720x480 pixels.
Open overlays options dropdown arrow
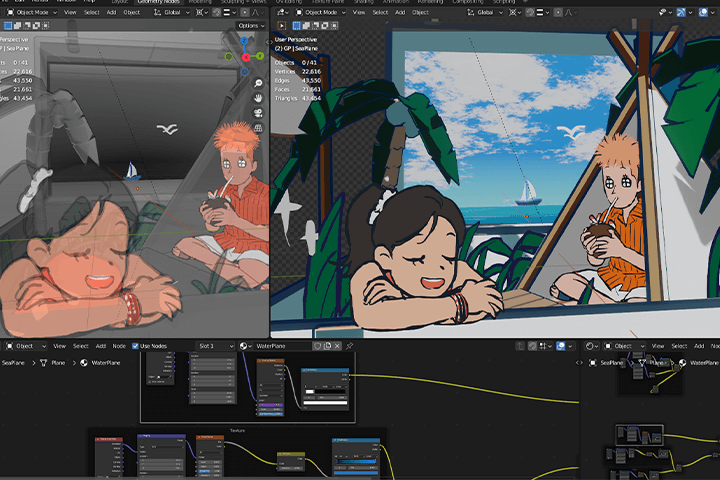[713, 12]
